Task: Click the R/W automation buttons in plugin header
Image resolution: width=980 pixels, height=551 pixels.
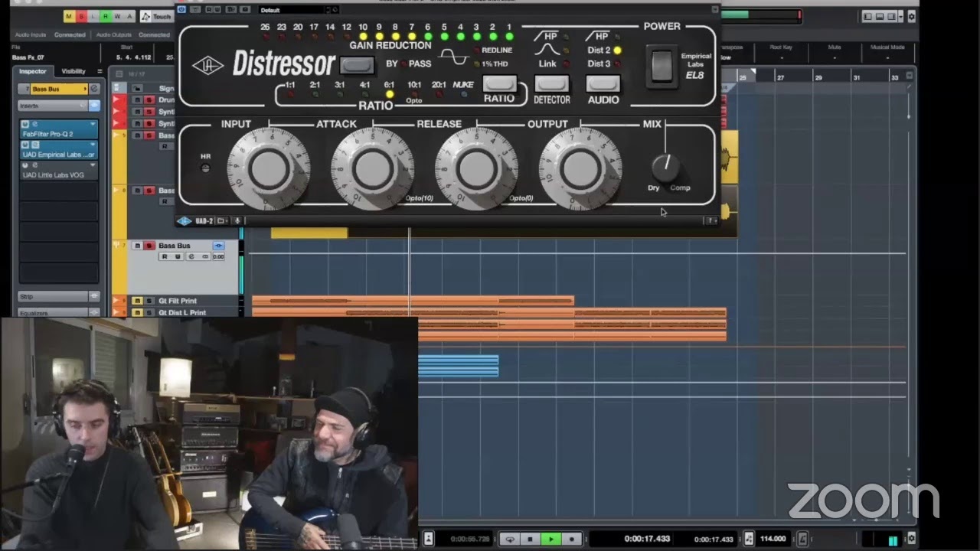Action: [213, 10]
